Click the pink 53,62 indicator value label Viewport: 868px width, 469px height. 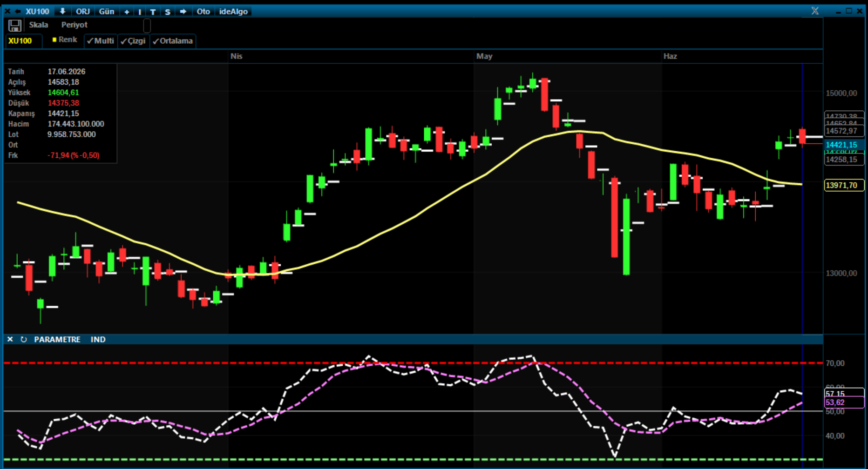point(844,402)
